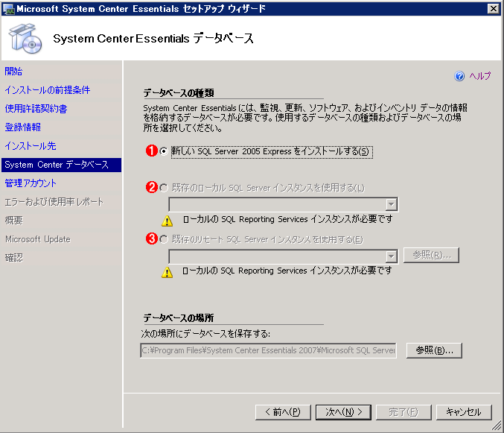
Task: Click the ヘルプ link
Action: coord(480,76)
